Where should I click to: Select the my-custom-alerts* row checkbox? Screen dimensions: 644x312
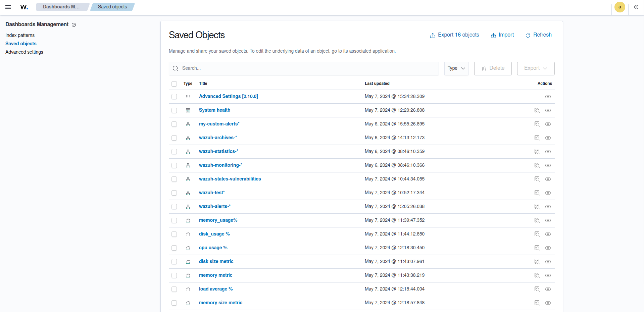pyautogui.click(x=174, y=124)
